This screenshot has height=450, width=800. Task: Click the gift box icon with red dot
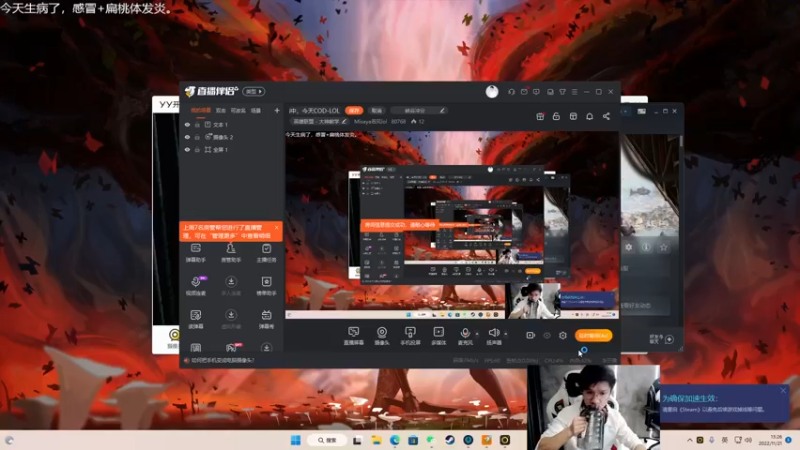[540, 116]
